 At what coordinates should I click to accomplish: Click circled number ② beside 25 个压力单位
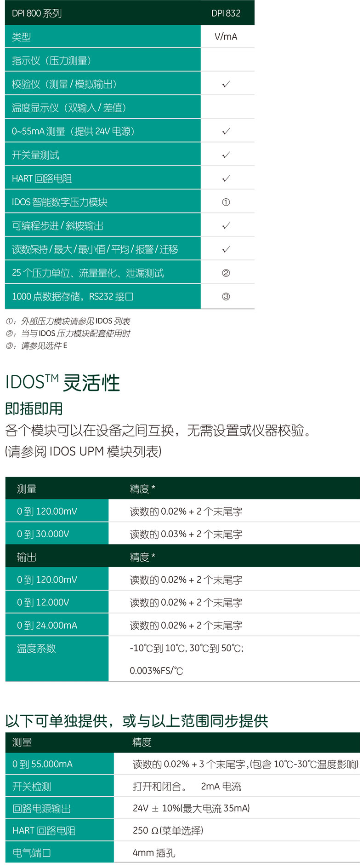point(226,273)
